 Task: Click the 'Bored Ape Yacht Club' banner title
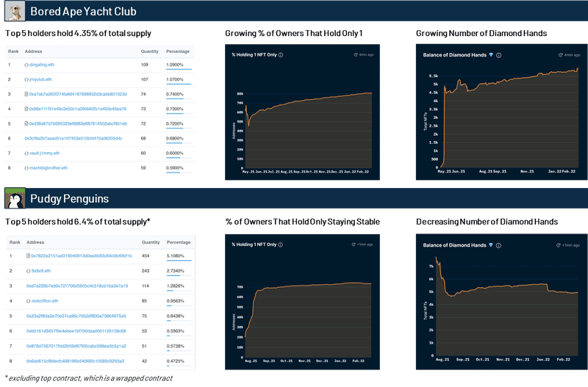83,11
